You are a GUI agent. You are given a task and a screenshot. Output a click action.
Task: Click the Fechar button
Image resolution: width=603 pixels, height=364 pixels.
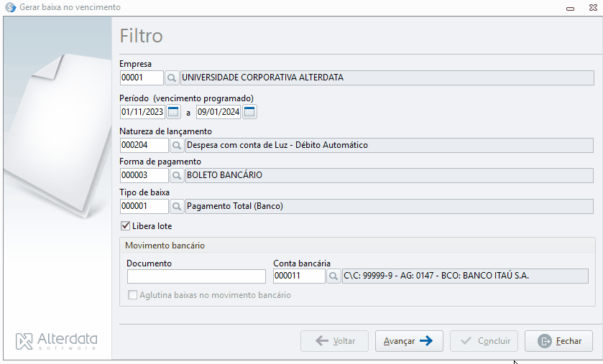coord(558,341)
